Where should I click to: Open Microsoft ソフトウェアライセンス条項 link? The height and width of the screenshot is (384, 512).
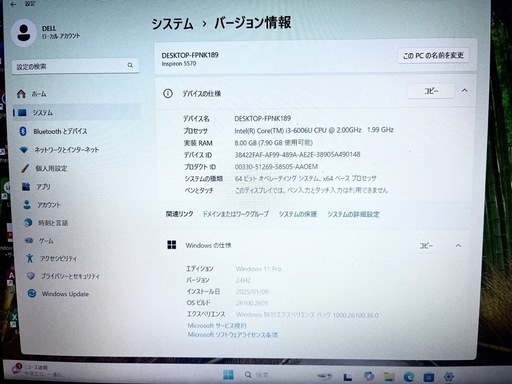233,334
